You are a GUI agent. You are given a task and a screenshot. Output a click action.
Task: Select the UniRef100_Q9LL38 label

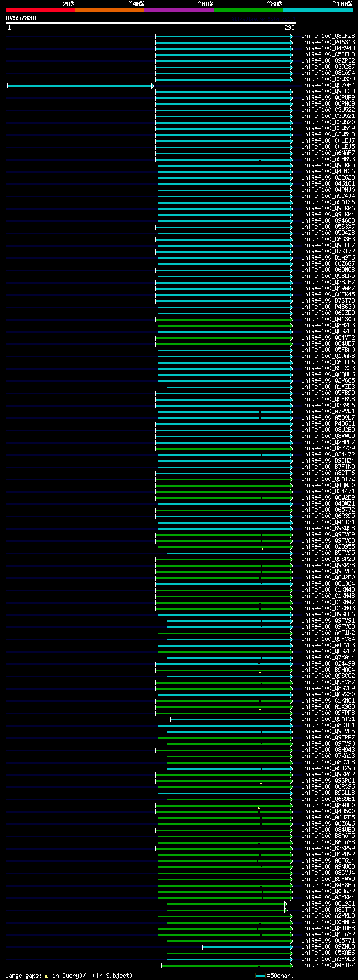328,92
